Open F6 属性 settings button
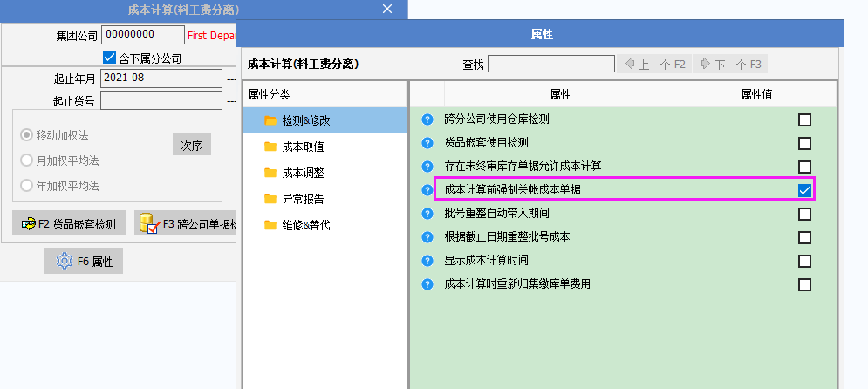Image resolution: width=868 pixels, height=389 pixels. 84,261
